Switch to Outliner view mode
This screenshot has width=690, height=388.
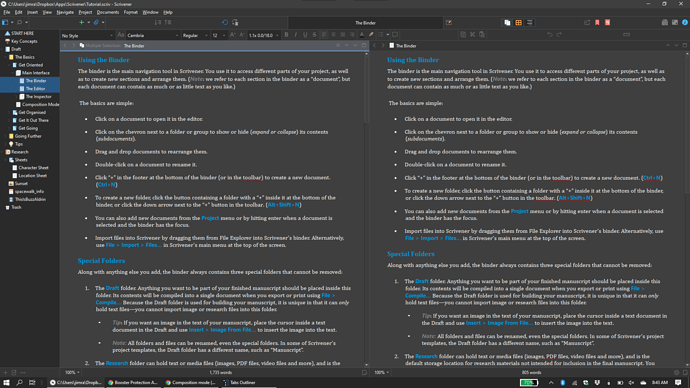529,22
